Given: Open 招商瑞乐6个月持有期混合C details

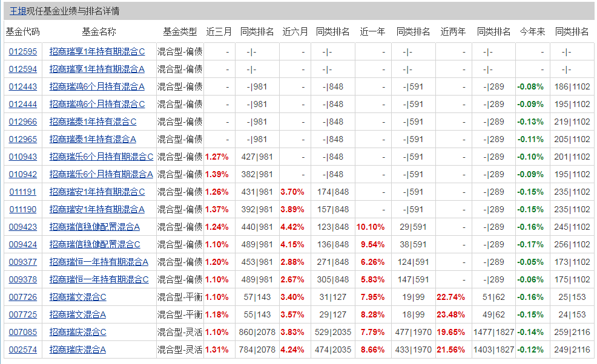Looking at the screenshot, I should [101, 157].
